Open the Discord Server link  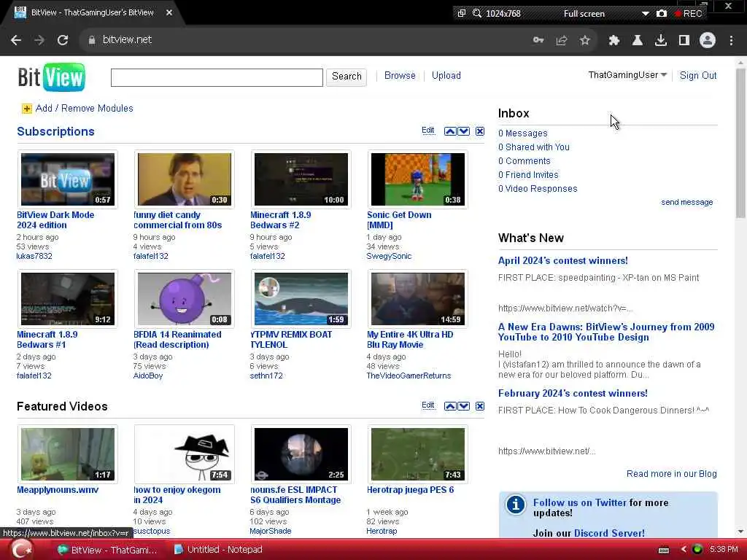tap(609, 533)
